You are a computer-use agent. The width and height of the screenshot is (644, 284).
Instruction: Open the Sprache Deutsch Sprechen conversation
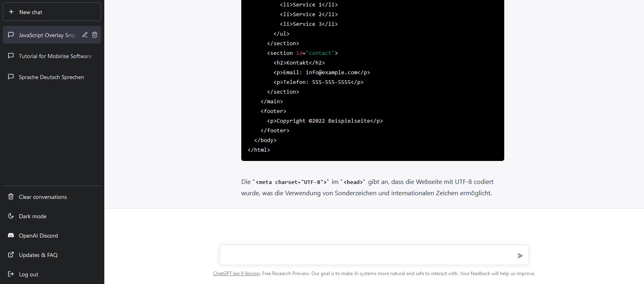[51, 77]
